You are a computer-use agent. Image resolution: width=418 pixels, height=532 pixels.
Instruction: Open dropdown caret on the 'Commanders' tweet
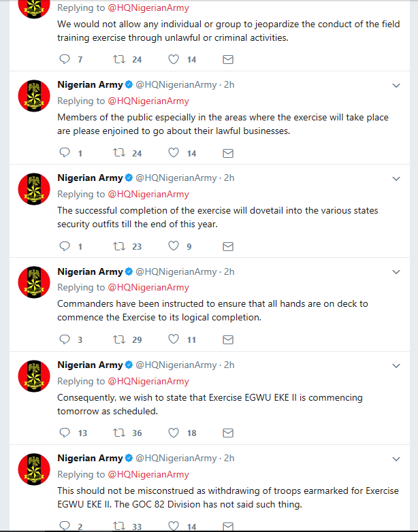coord(397,272)
